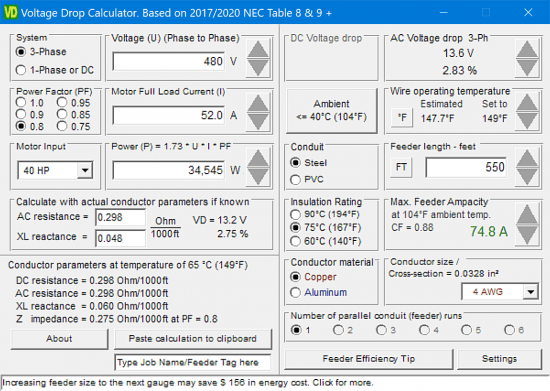Click Paste calculation to clipboard
550x391 pixels.
click(x=193, y=339)
